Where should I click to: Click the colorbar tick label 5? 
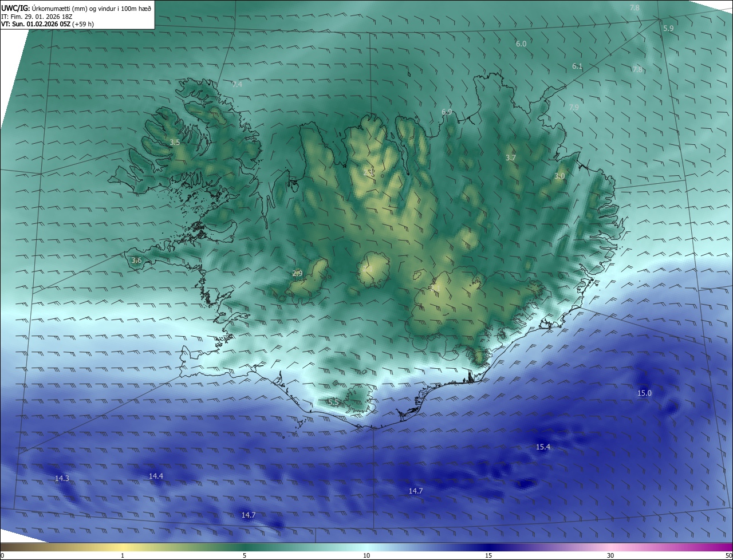click(x=245, y=555)
